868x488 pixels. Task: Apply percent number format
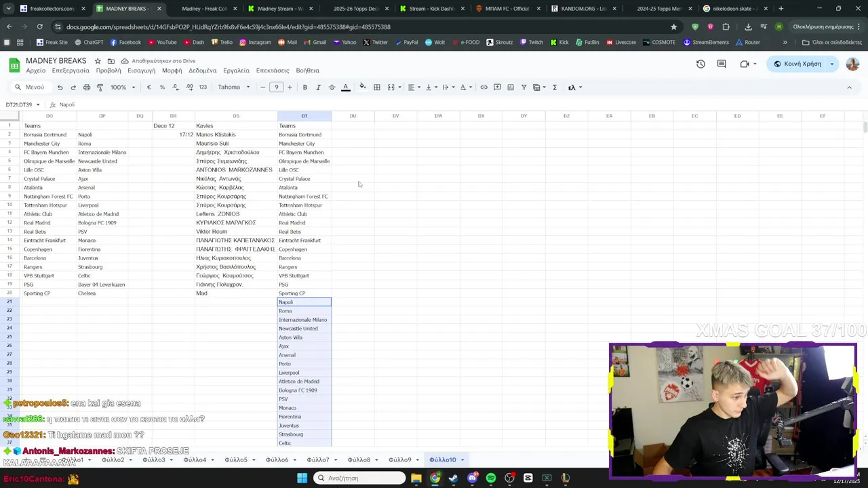point(162,87)
